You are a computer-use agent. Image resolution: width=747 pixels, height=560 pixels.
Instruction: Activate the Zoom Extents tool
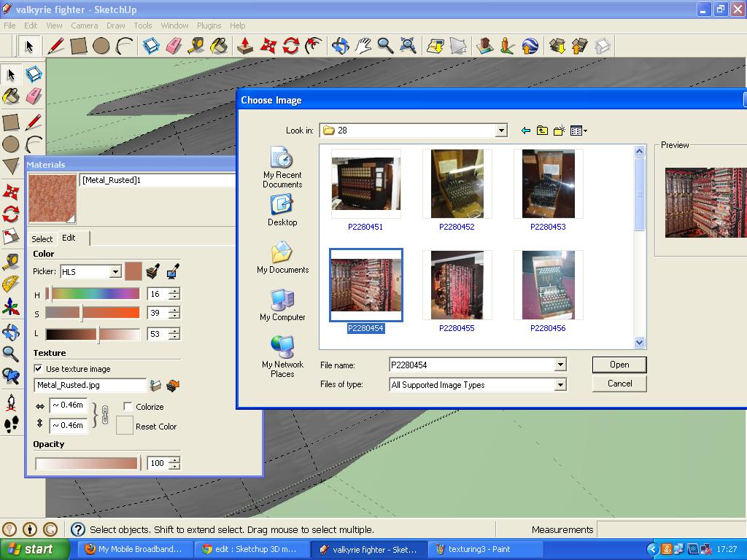coord(407,46)
